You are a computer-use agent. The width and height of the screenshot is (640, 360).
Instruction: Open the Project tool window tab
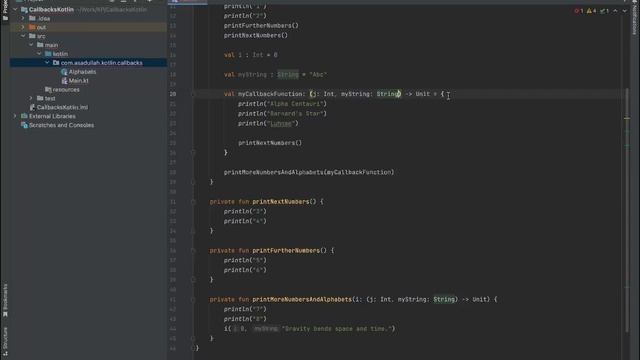pyautogui.click(x=5, y=11)
